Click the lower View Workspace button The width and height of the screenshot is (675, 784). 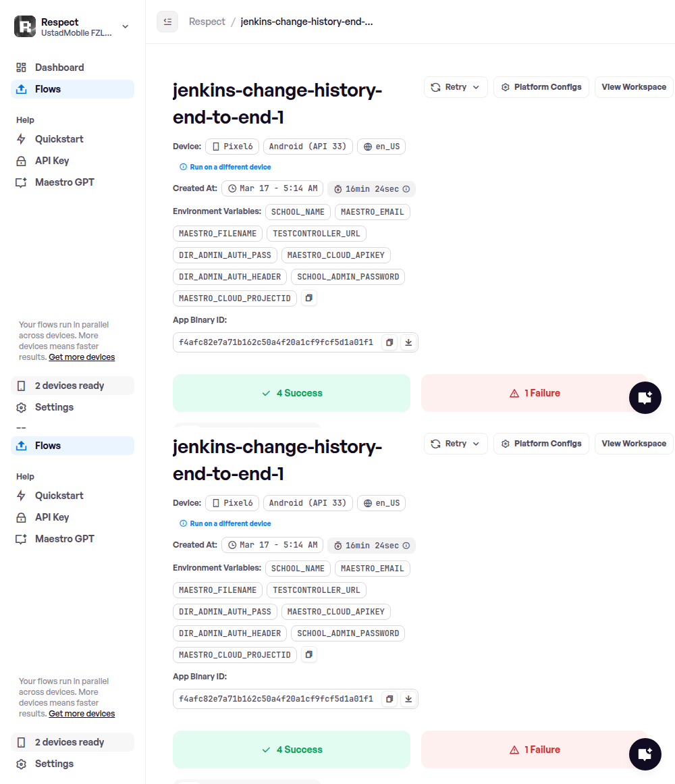coord(634,444)
